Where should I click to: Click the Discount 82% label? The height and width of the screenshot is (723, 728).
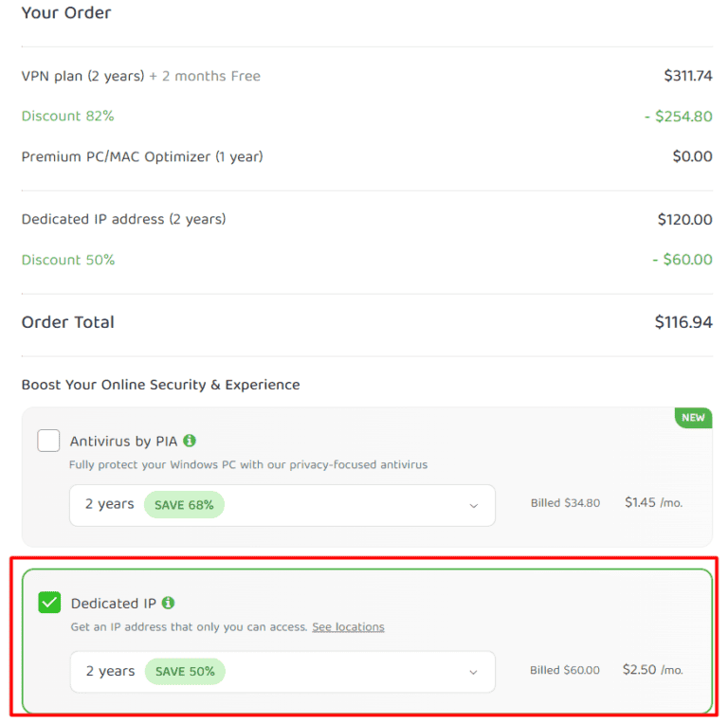[67, 116]
